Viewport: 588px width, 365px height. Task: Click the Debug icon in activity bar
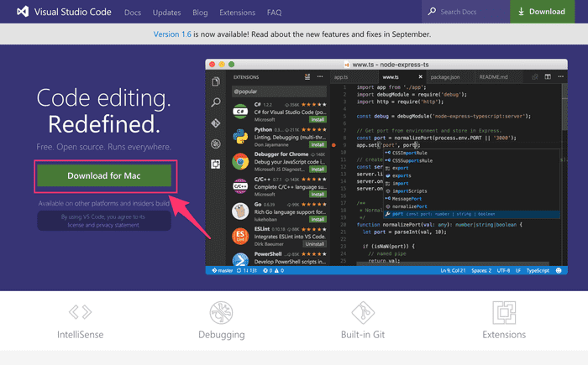216,143
